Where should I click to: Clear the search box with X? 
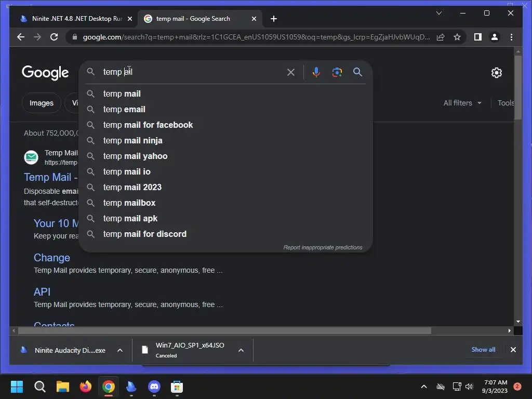pos(291,72)
